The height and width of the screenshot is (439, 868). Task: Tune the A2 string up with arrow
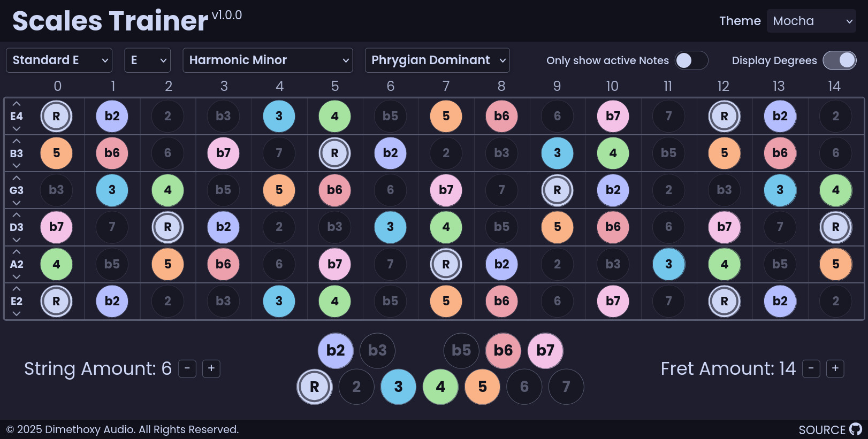coord(17,252)
